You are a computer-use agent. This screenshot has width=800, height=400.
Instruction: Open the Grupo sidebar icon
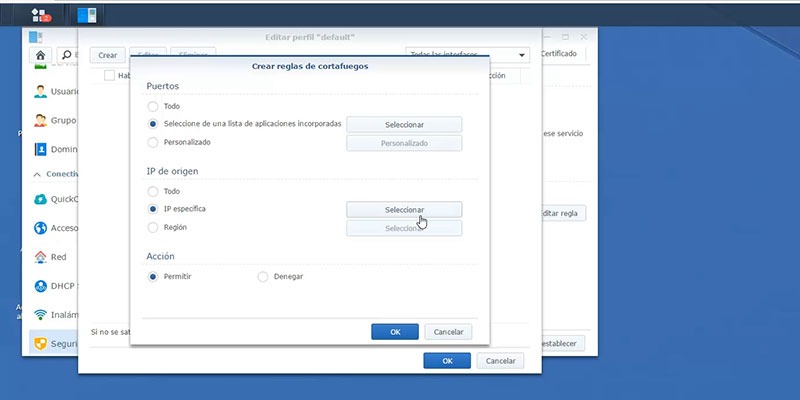[x=40, y=120]
